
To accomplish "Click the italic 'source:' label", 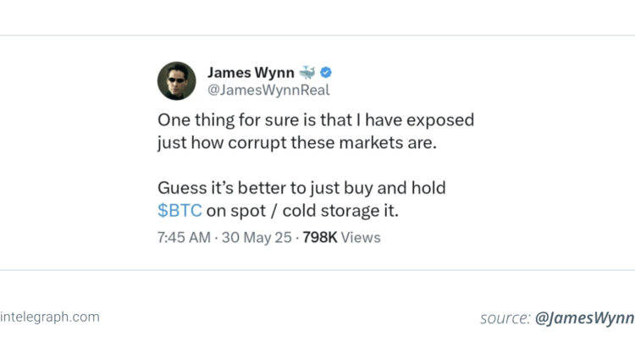I will tap(505, 318).
